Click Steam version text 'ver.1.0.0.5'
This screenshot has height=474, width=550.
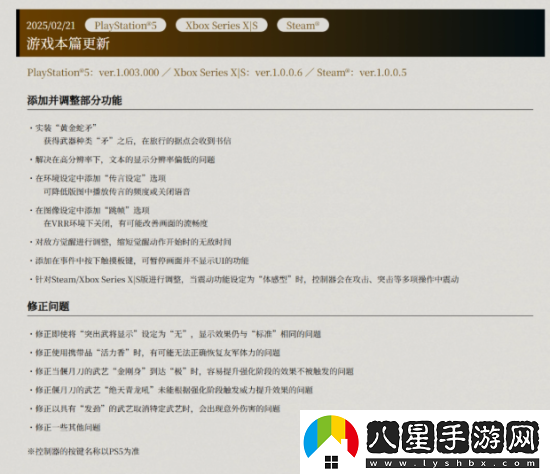(383, 73)
